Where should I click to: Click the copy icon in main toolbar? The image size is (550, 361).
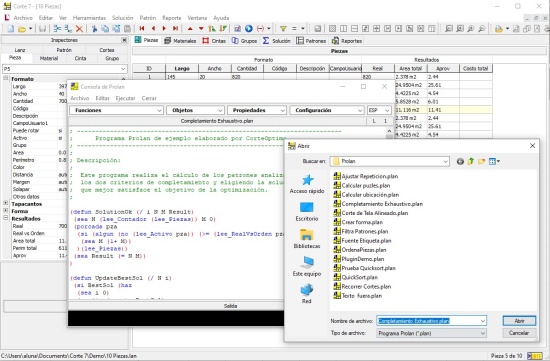click(x=105, y=29)
